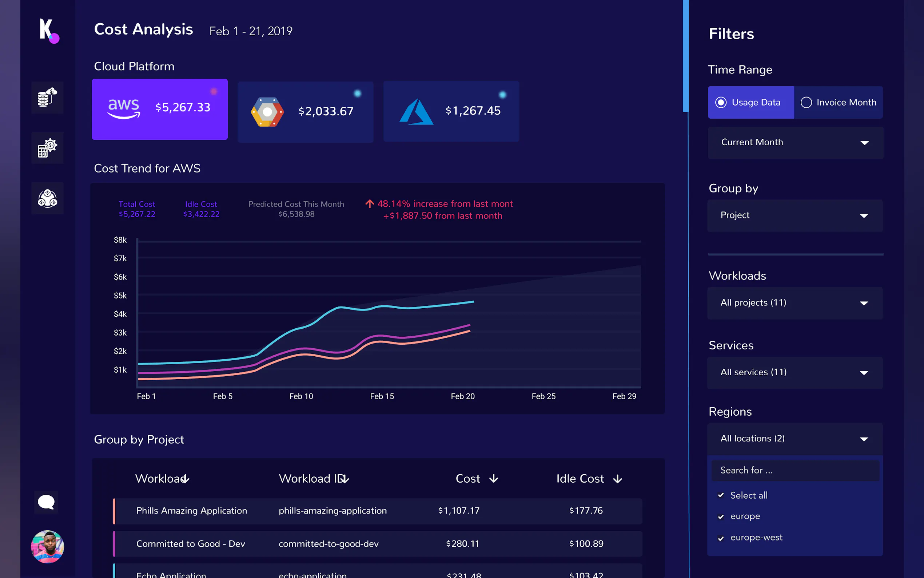
Task: Switch to the Azure platform card
Action: click(x=451, y=111)
